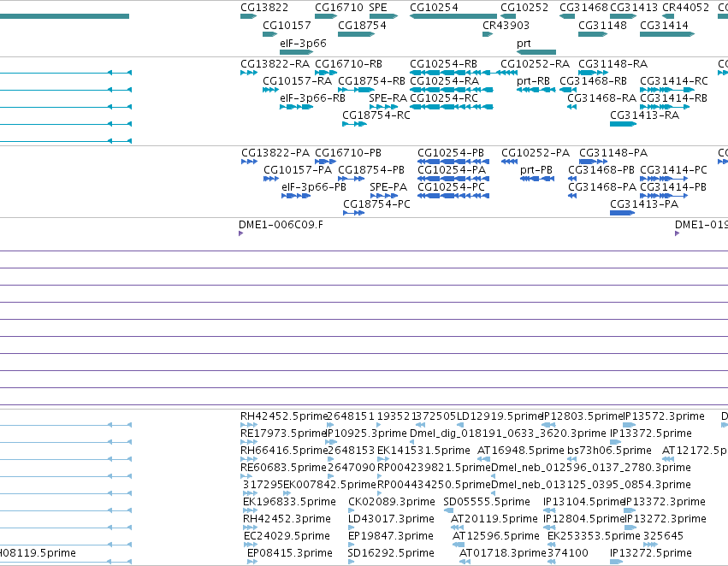Click transcript CG10254-RB label

[x=443, y=63]
